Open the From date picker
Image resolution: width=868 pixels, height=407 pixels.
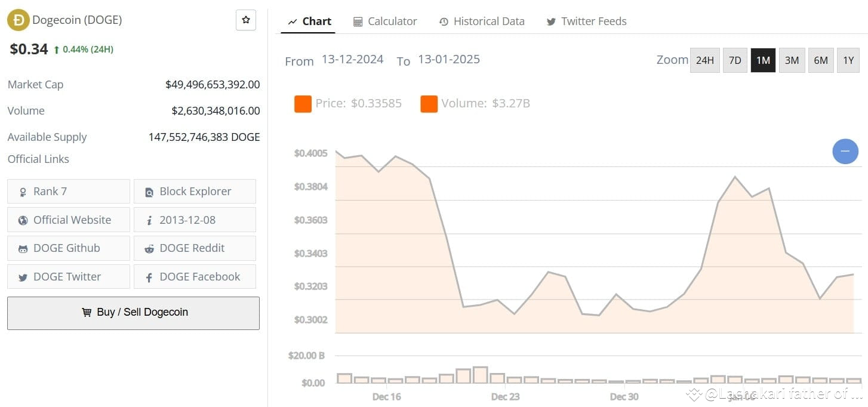pos(352,59)
